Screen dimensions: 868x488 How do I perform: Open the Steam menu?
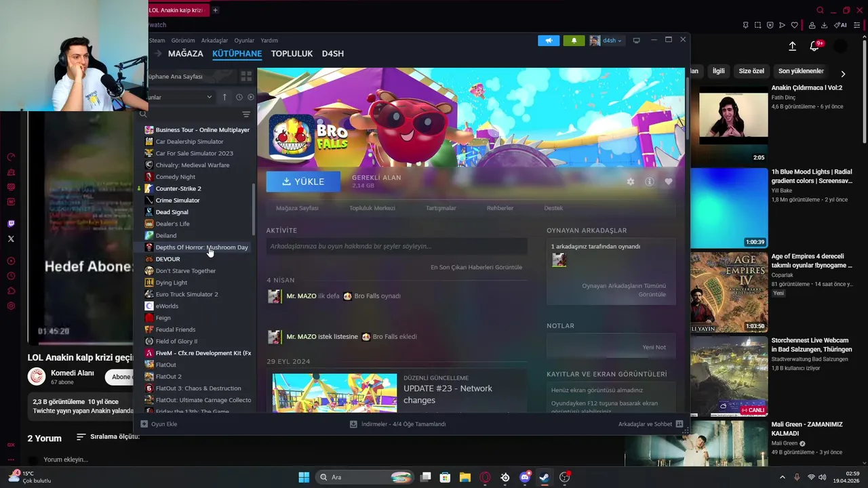point(157,41)
